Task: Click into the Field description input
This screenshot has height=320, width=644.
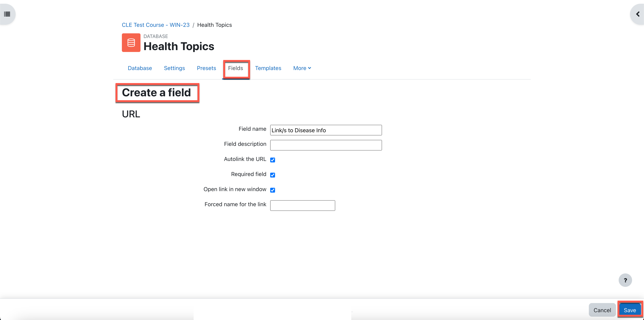Action: 326,145
